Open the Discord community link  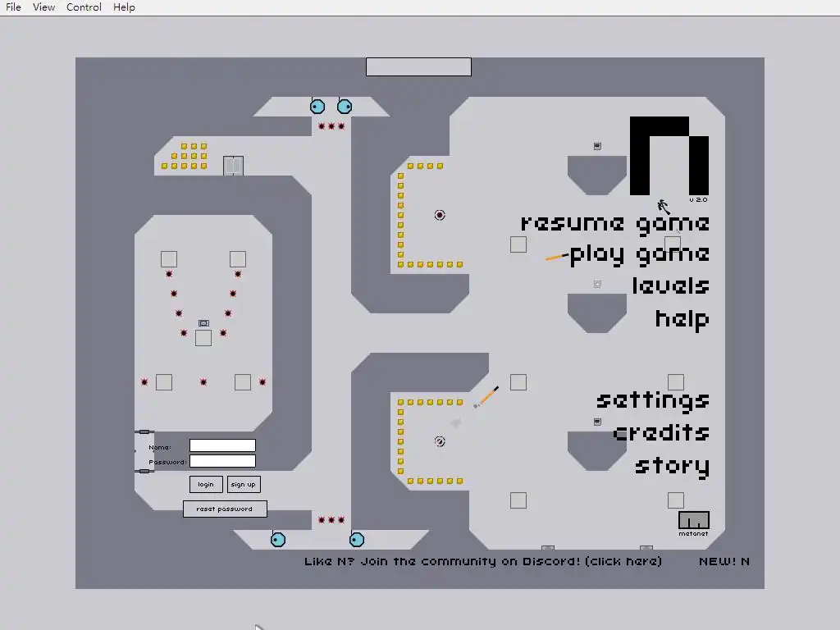(x=482, y=561)
